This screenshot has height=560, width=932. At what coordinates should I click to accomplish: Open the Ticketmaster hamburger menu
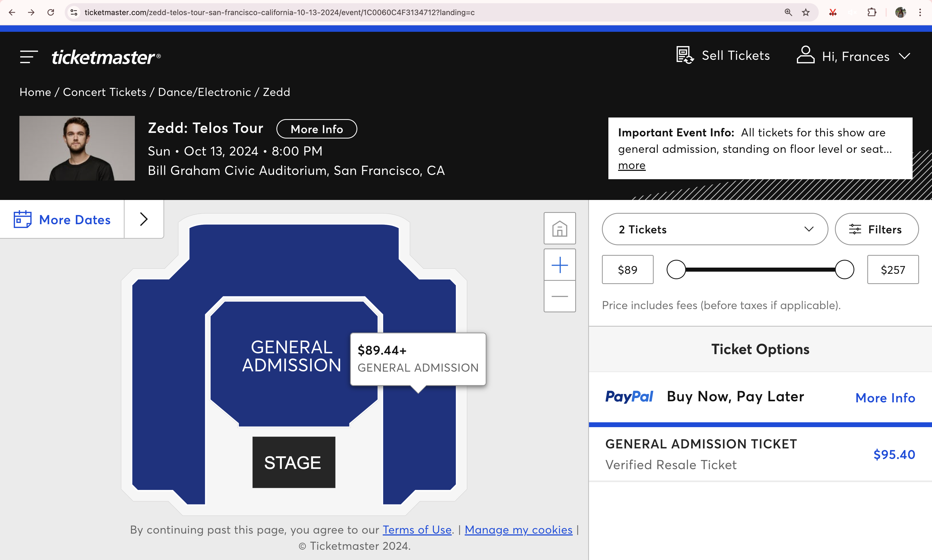29,57
